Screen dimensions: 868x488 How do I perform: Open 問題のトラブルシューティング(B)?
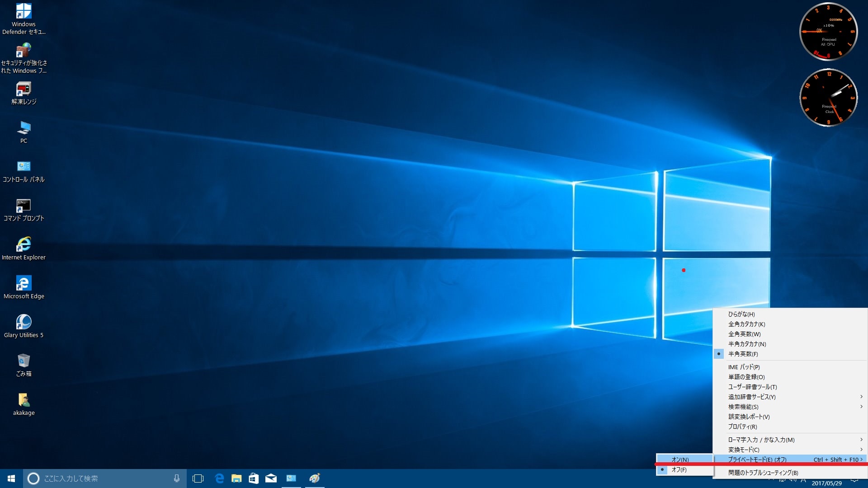tap(790, 473)
